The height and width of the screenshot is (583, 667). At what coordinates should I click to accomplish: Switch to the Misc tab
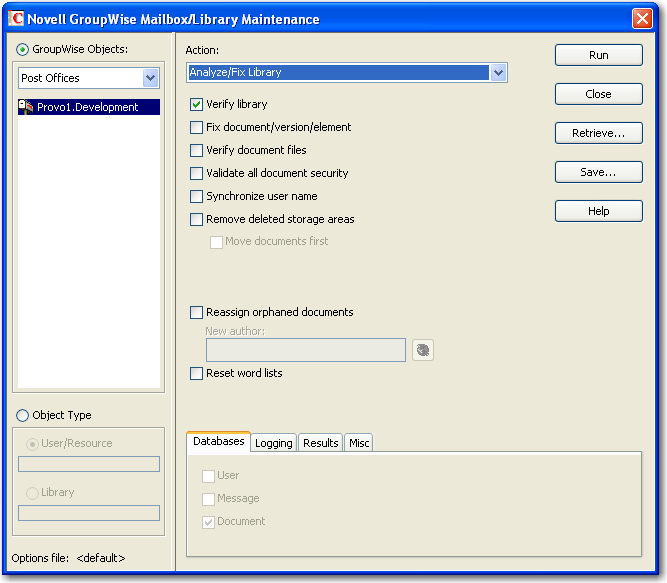(359, 443)
